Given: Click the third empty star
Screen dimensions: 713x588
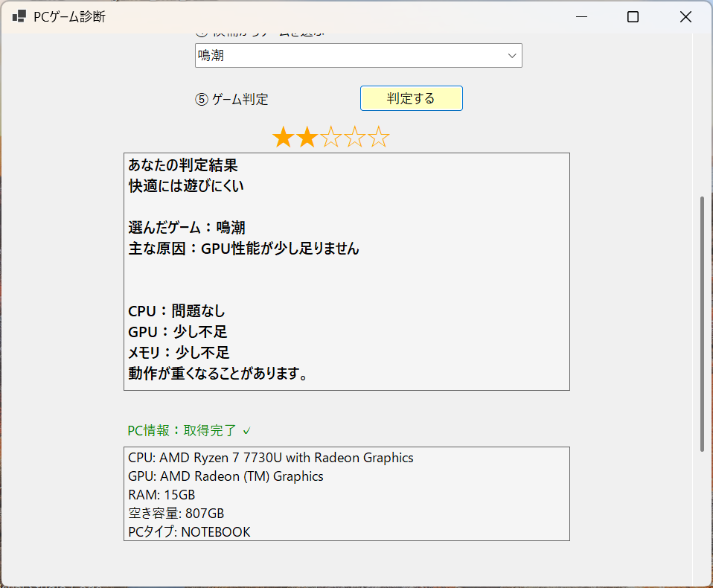Looking at the screenshot, I should click(331, 137).
